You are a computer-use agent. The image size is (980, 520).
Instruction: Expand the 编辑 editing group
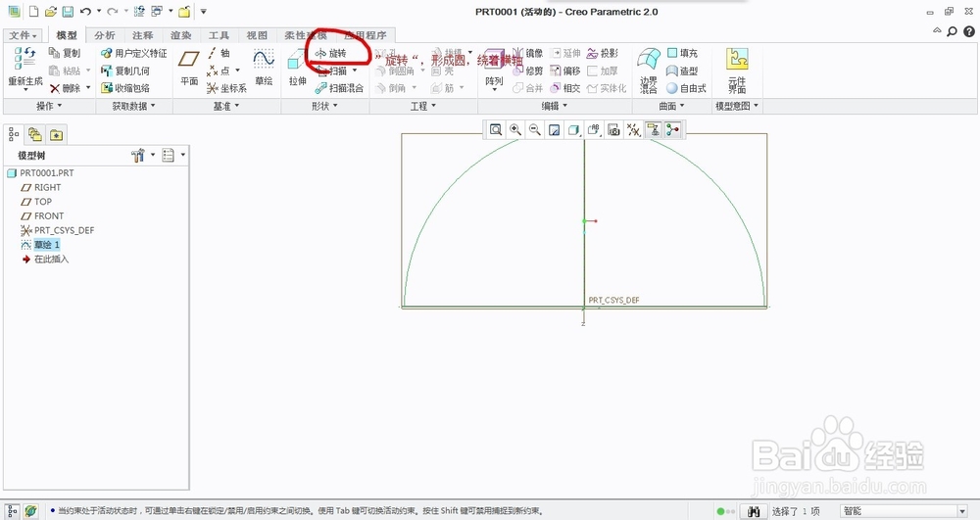[x=555, y=106]
